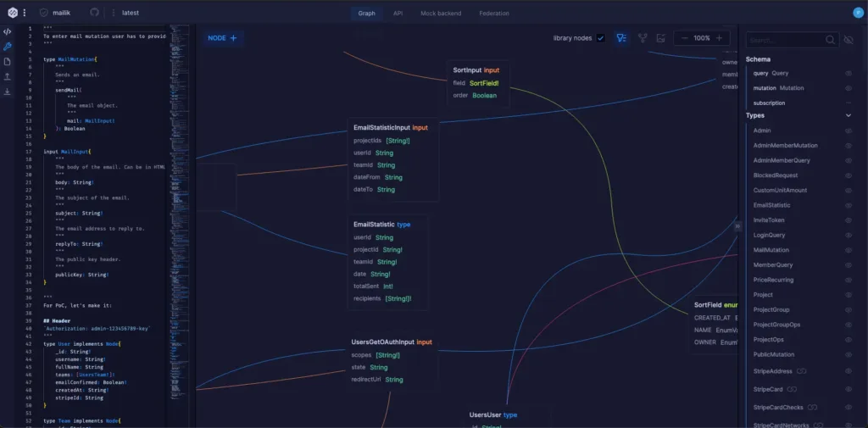Screen dimensions: 868x428
Task: Open the Federation tab
Action: pos(494,14)
